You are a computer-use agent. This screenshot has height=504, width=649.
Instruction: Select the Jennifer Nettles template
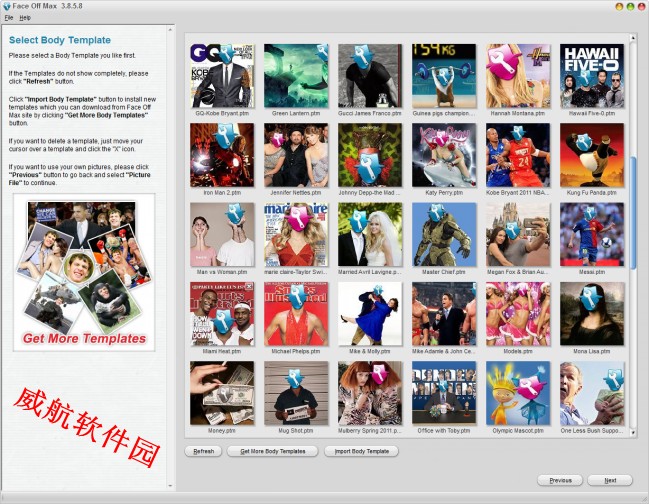pos(296,155)
